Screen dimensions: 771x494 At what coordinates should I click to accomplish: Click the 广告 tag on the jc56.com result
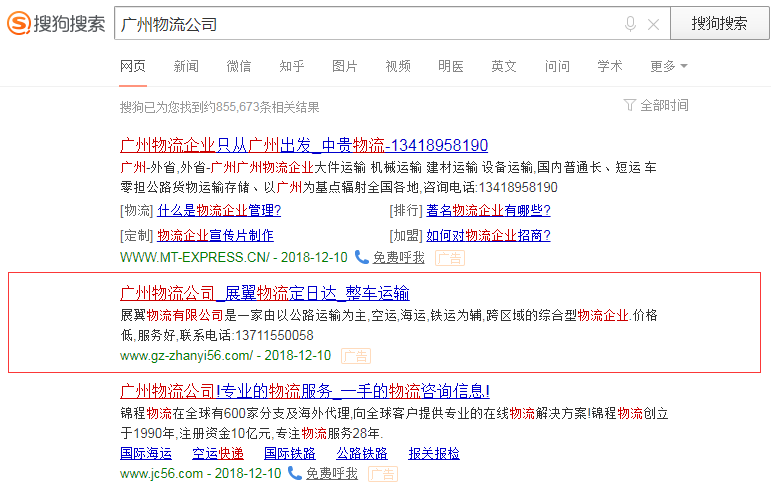[383, 474]
